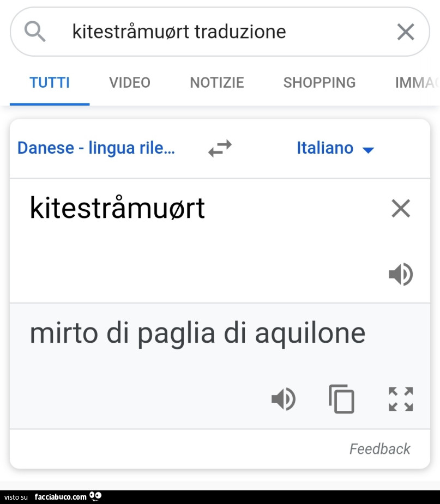Switch to the Video tab
Viewport: 440px width, 504px height.
click(130, 83)
